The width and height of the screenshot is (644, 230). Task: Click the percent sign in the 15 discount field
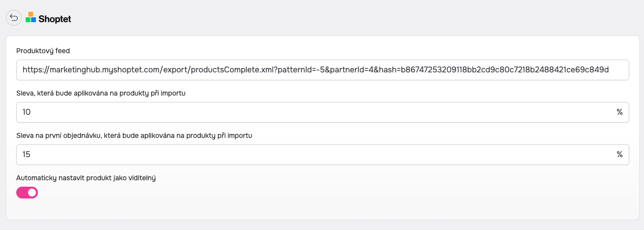click(x=619, y=155)
